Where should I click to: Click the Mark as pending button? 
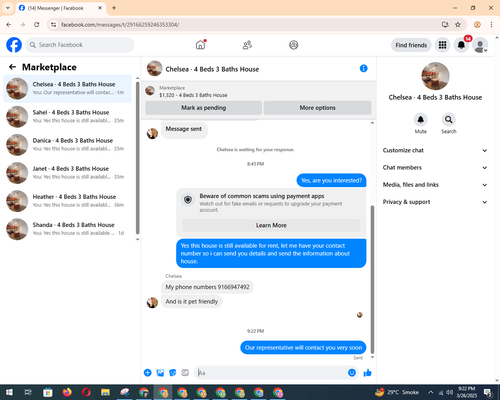point(203,108)
